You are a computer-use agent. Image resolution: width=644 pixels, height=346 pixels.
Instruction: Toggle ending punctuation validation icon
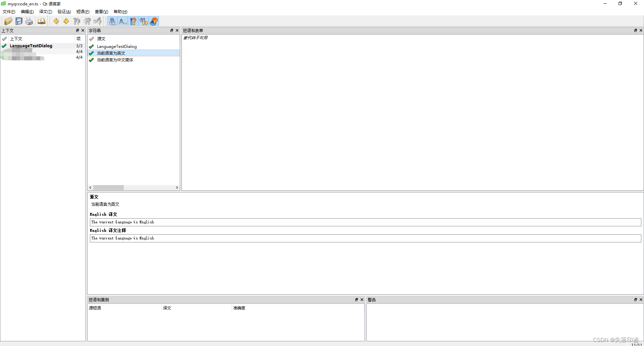[133, 21]
